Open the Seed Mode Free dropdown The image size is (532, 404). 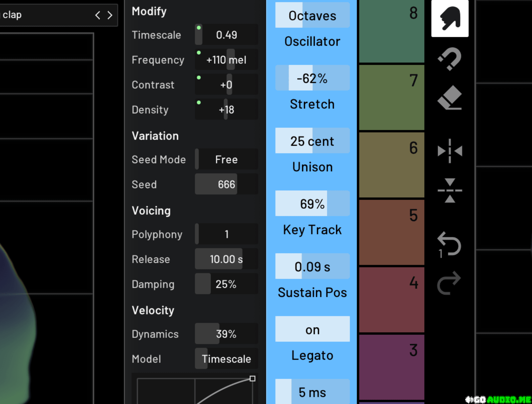click(x=226, y=159)
